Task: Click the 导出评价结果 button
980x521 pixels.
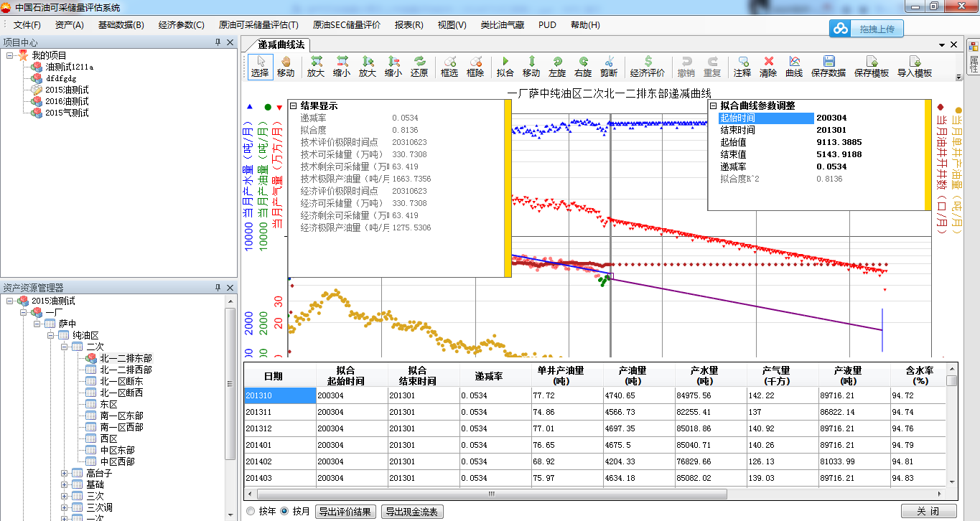Action: 347,512
